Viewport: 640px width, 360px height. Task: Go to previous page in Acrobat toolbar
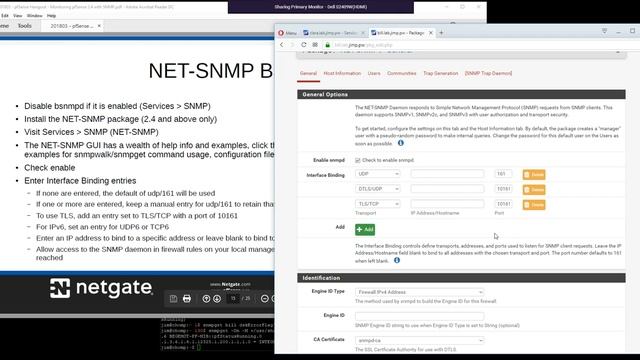[x=206, y=299]
